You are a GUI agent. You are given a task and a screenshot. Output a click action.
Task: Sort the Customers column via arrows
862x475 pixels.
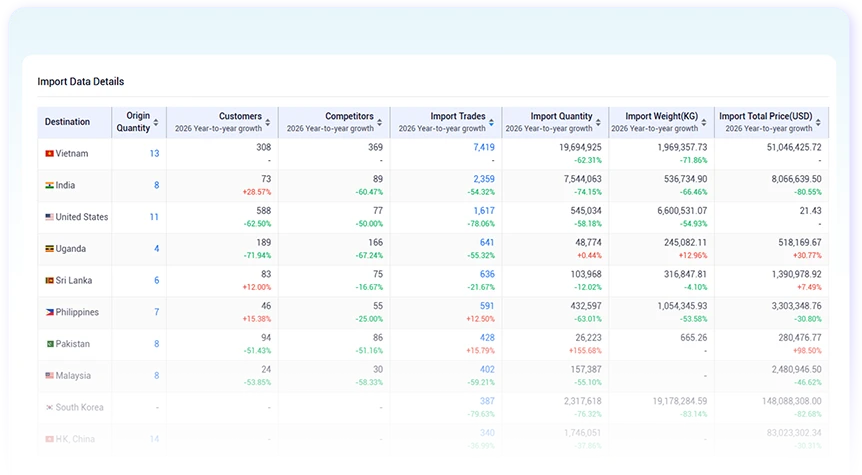click(x=268, y=122)
